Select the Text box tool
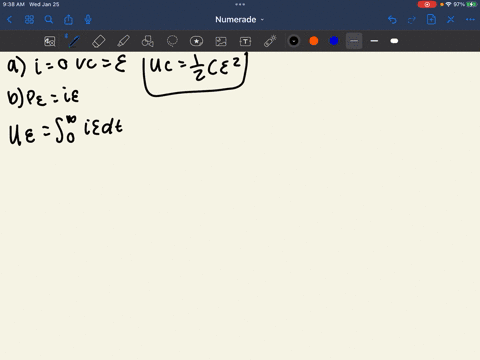This screenshot has width=480, height=360. (245, 41)
